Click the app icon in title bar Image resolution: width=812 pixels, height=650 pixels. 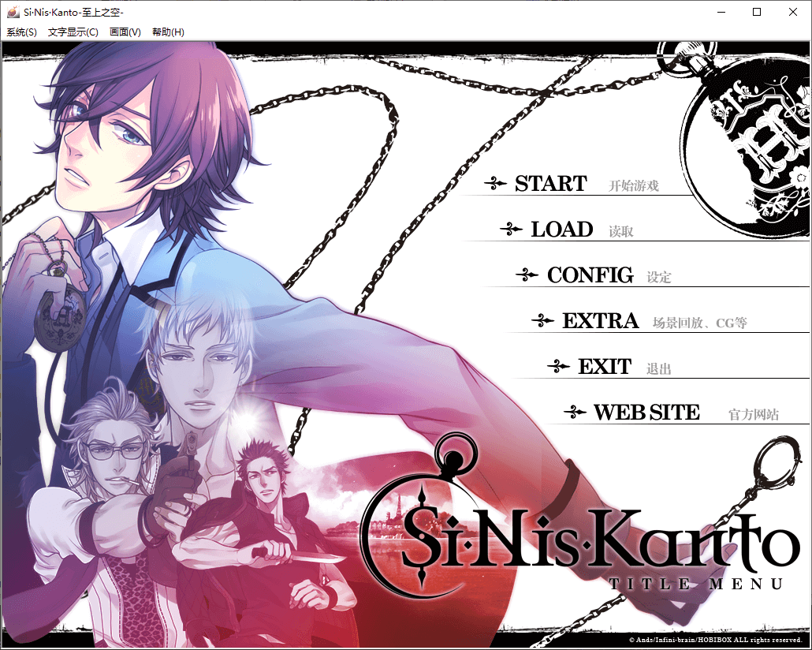(13, 12)
